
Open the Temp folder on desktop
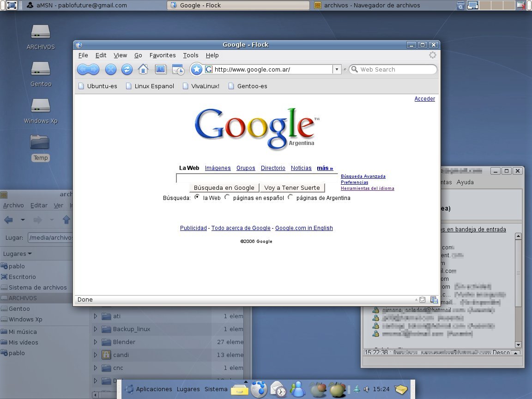(40, 142)
